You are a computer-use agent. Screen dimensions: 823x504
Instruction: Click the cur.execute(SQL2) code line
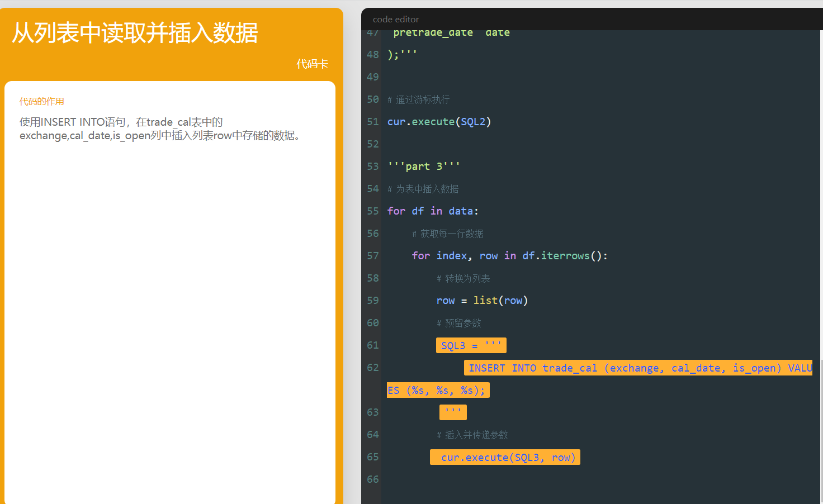(439, 122)
